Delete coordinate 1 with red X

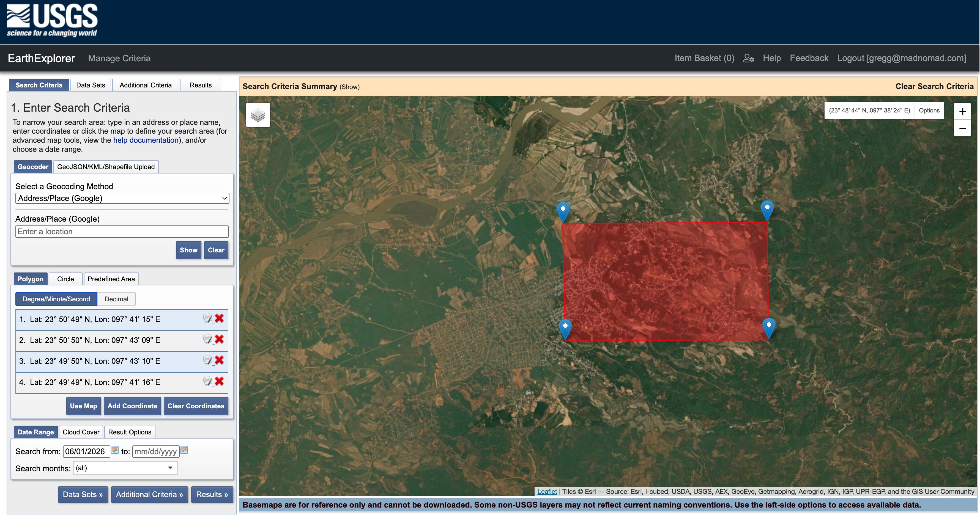[x=219, y=318]
